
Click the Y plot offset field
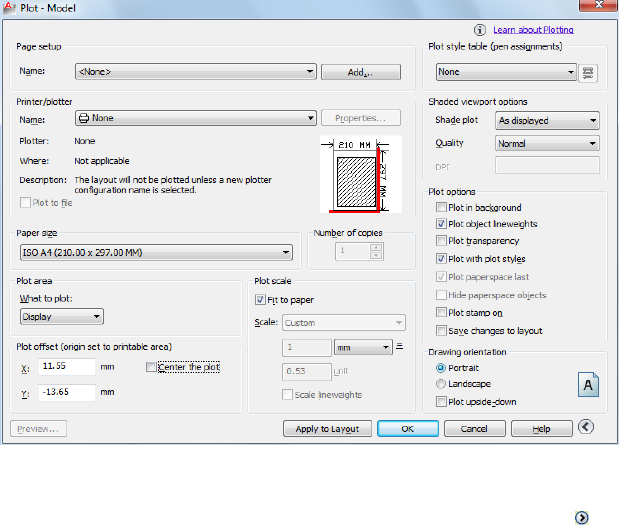pyautogui.click(x=67, y=392)
